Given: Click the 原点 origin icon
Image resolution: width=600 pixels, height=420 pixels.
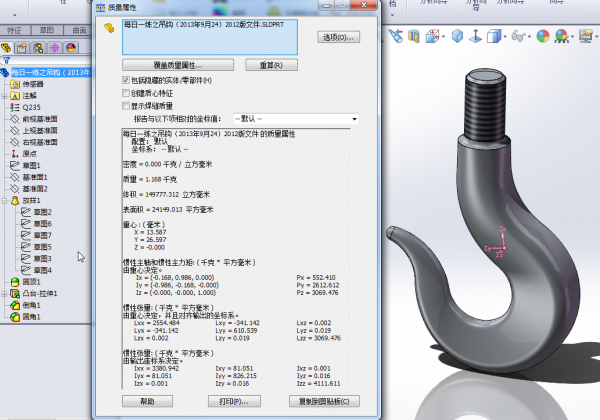Looking at the screenshot, I should tap(15, 153).
